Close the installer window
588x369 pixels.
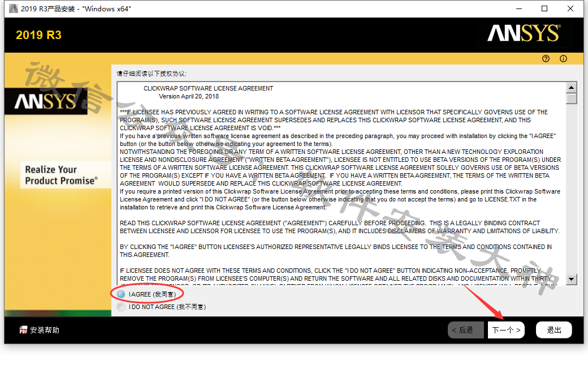(570, 8)
